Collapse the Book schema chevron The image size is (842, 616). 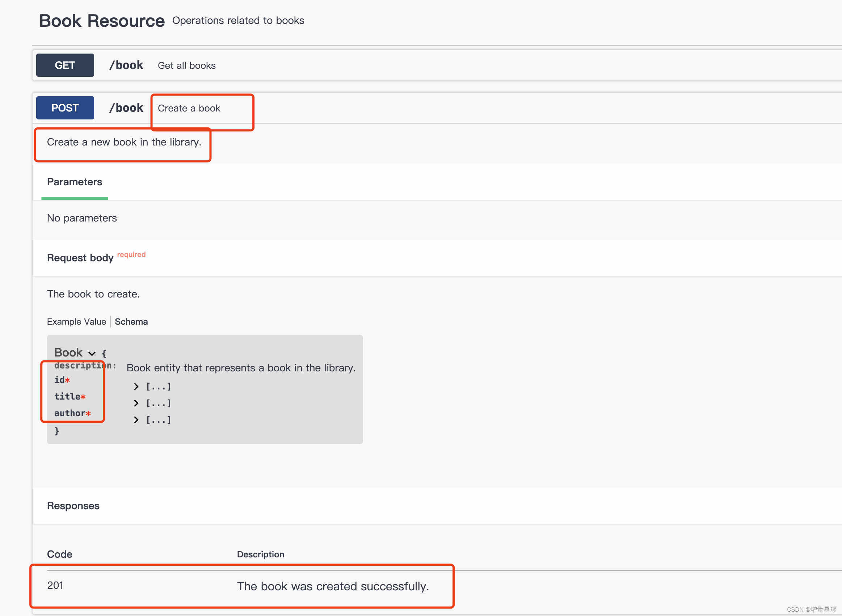tap(92, 353)
